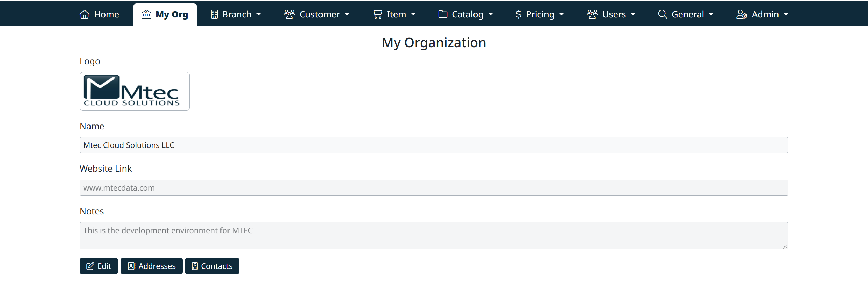The image size is (868, 286).
Task: Click the Pricing dollar sign icon
Action: 519,14
